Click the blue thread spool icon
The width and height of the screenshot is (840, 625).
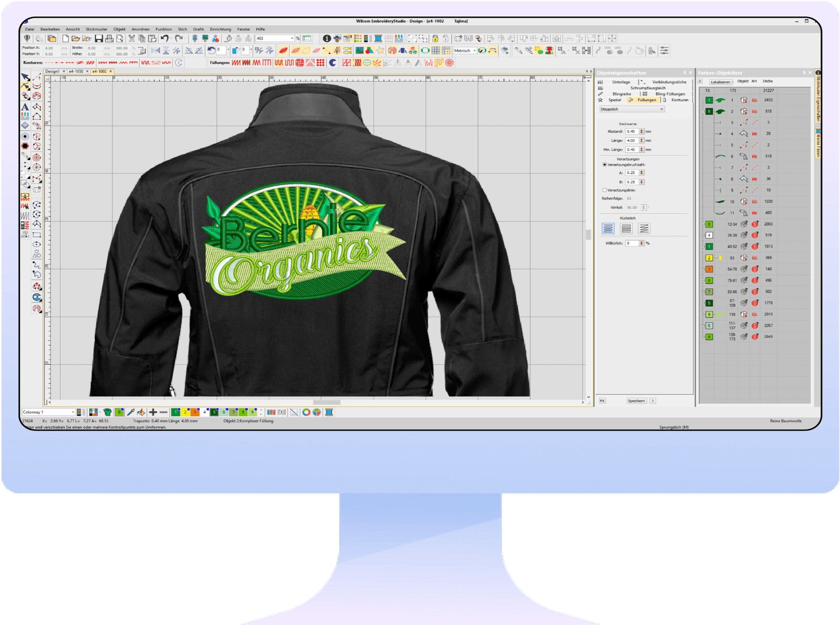[378, 38]
